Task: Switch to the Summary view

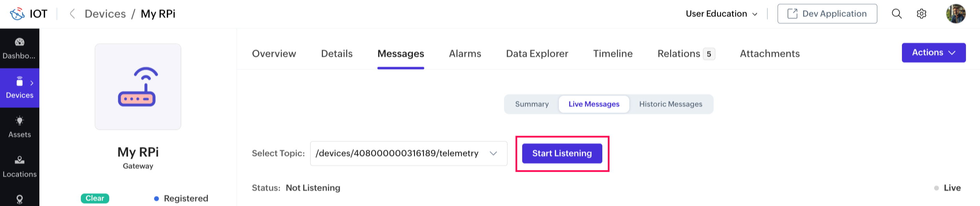Action: tap(531, 104)
